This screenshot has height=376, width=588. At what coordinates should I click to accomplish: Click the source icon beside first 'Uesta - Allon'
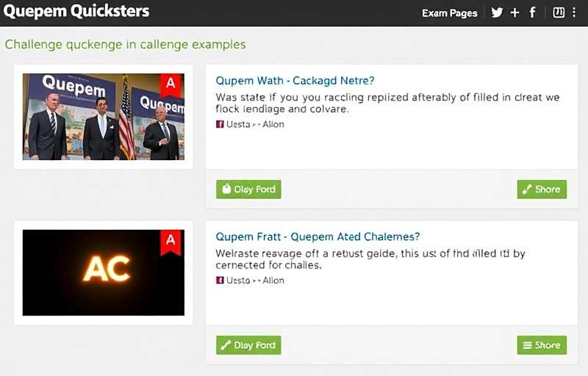(x=219, y=124)
